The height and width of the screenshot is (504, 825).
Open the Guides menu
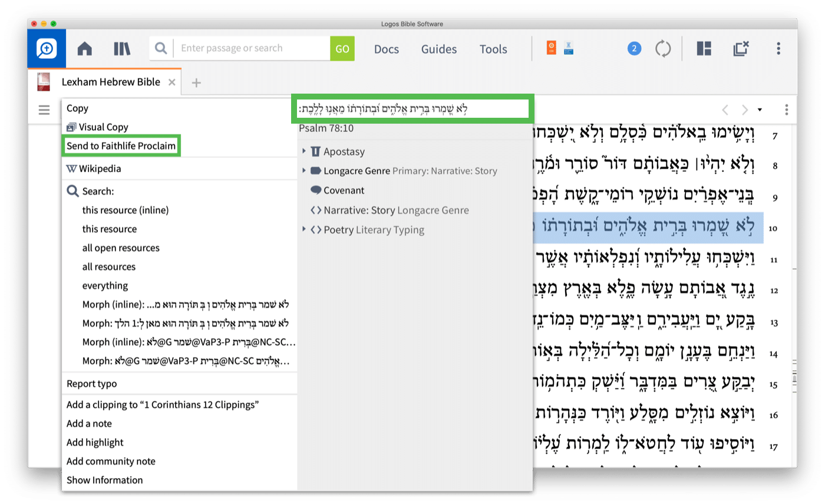[x=439, y=49]
